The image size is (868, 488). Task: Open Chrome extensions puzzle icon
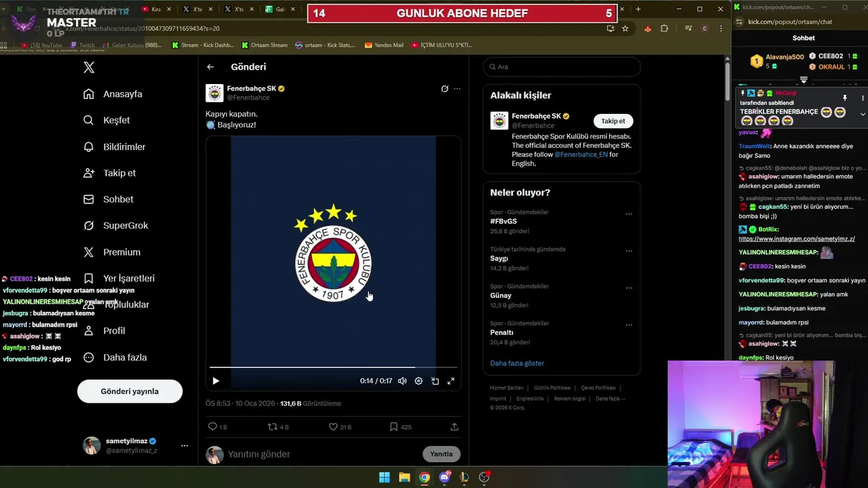(x=664, y=28)
